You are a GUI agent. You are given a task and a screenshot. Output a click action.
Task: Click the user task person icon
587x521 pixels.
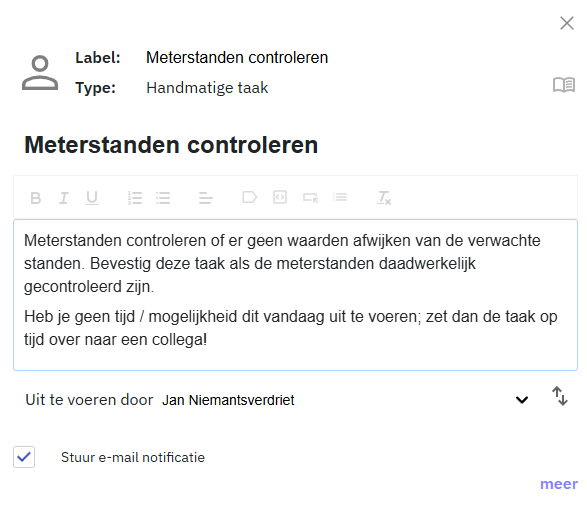[40, 73]
